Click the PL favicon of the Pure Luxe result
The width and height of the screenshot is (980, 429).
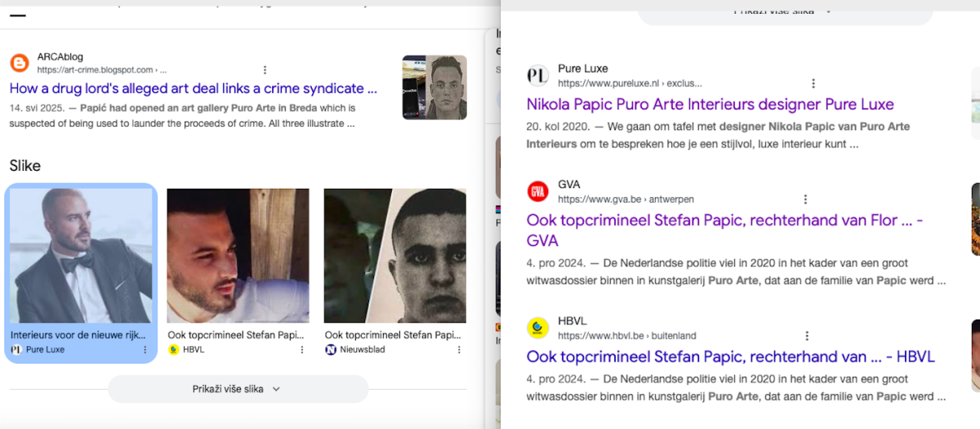coord(537,76)
